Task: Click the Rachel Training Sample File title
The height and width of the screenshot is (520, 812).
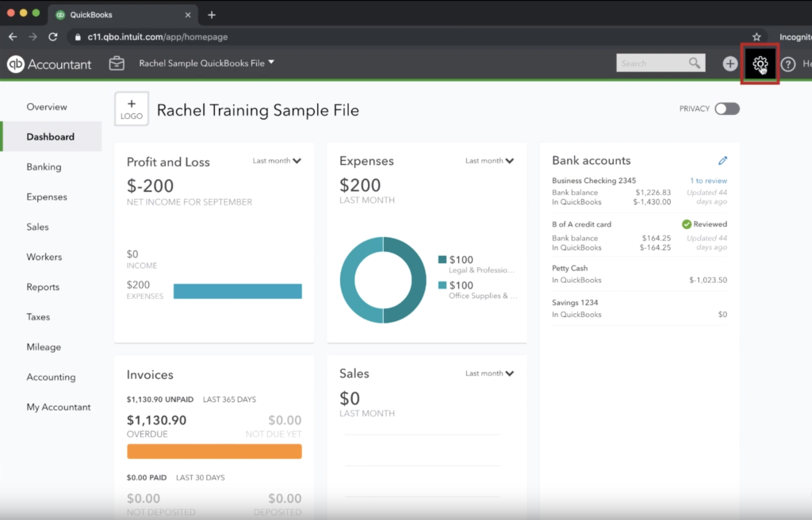Action: tap(258, 110)
